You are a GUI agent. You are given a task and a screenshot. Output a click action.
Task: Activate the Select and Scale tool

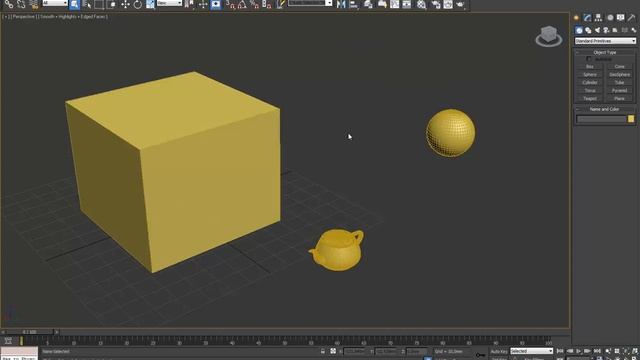(x=150, y=4)
